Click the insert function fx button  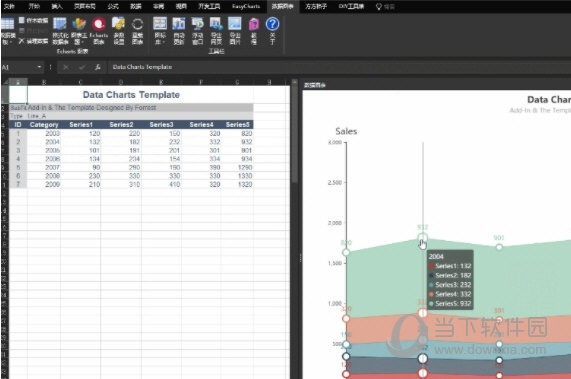click(98, 67)
